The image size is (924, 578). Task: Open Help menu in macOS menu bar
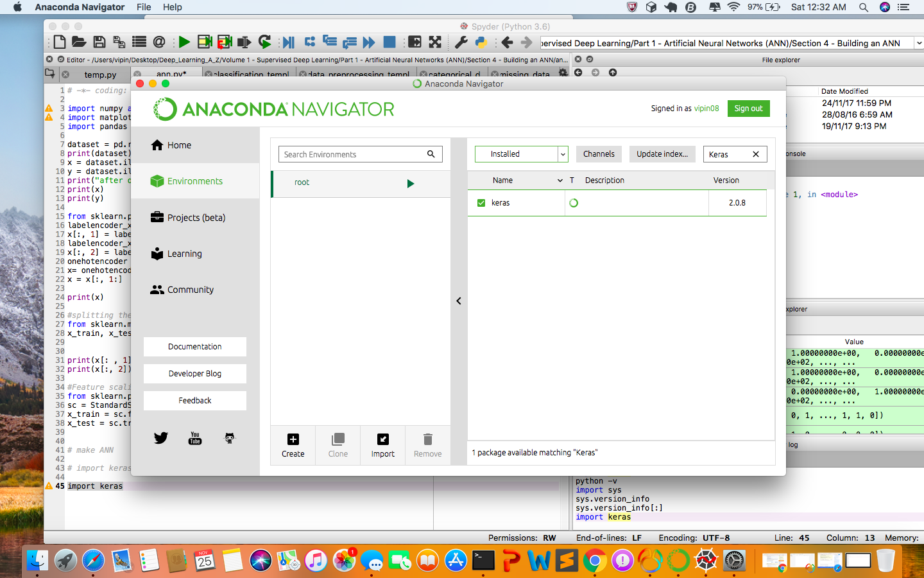[x=172, y=7]
